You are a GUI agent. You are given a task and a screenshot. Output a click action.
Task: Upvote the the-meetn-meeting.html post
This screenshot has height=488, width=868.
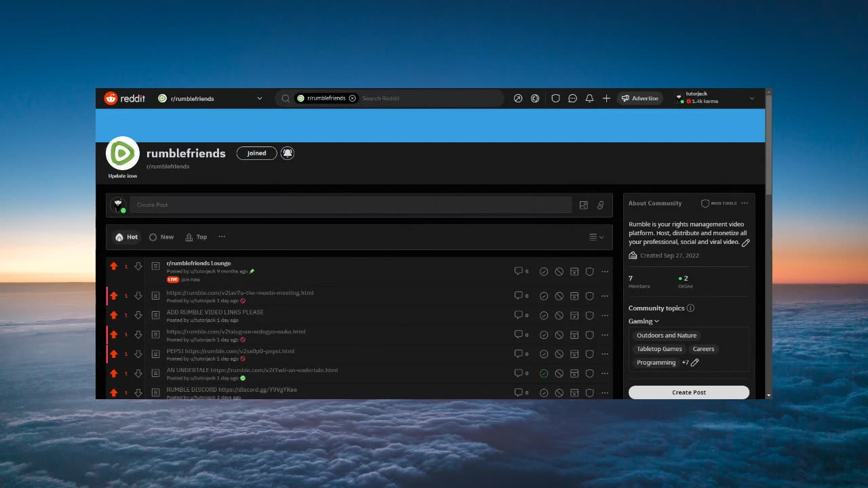114,296
